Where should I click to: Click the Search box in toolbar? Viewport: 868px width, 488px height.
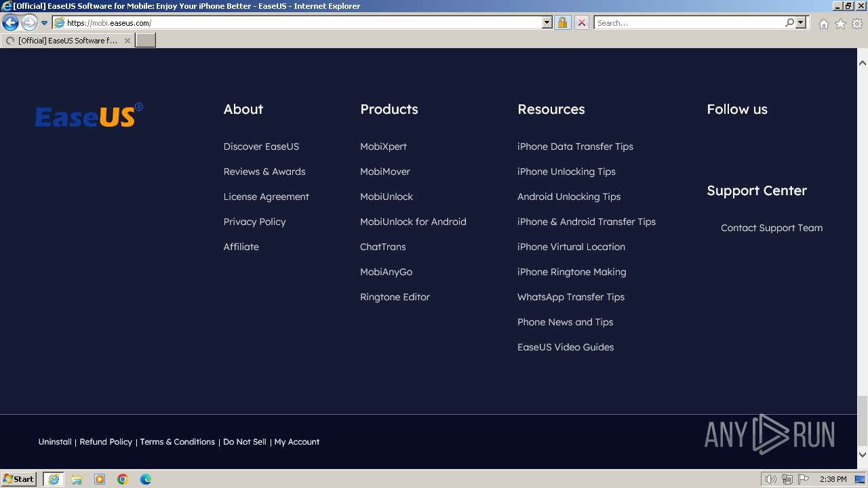(x=688, y=23)
